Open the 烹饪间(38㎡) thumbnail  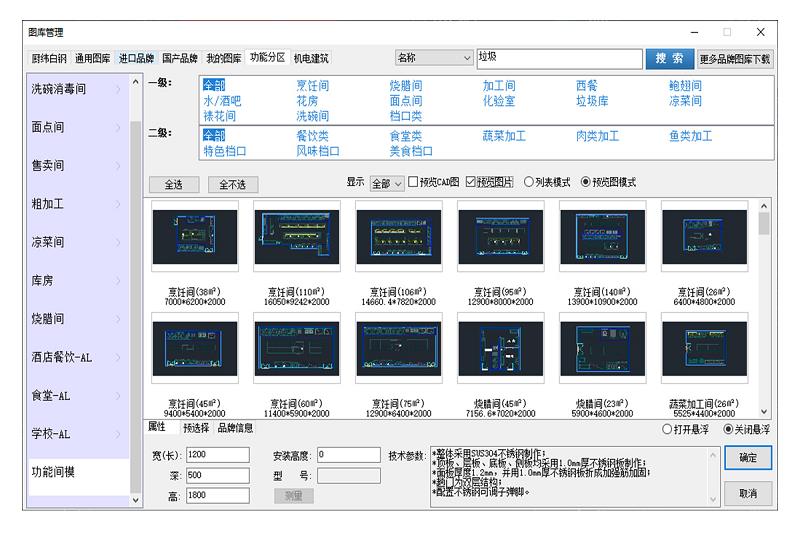click(195, 237)
